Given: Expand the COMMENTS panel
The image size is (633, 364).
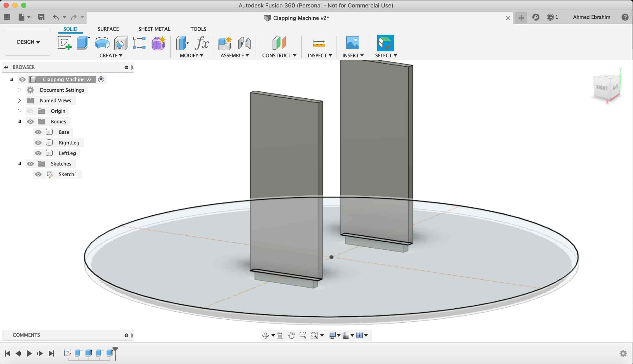Looking at the screenshot, I should point(126,335).
